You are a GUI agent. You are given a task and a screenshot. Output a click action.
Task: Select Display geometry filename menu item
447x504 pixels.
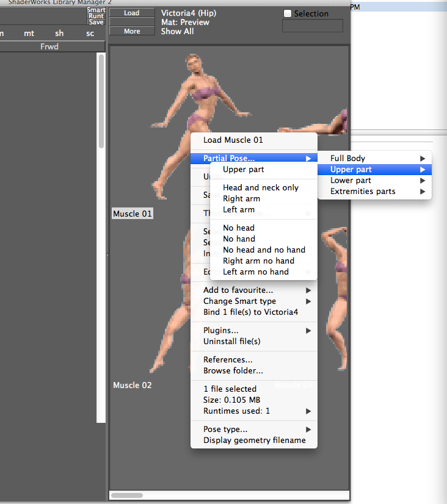point(254,441)
